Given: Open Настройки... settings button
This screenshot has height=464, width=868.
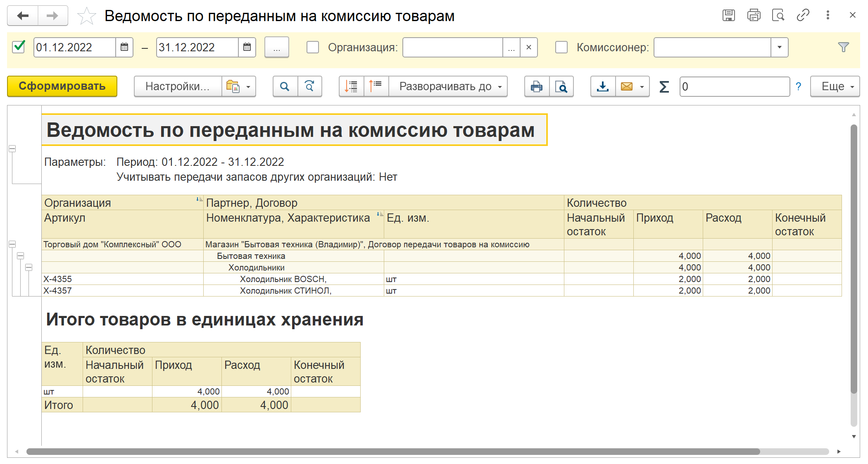Looking at the screenshot, I should [178, 86].
